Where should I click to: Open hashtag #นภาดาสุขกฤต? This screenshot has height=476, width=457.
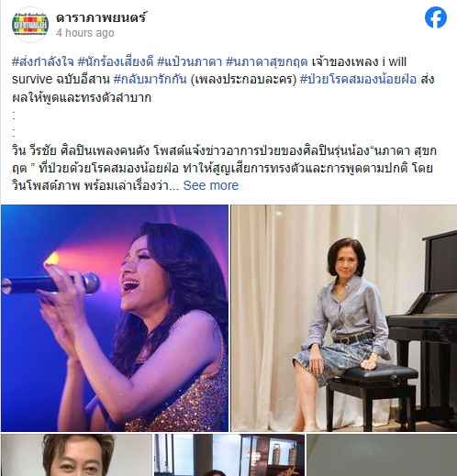tap(266, 61)
